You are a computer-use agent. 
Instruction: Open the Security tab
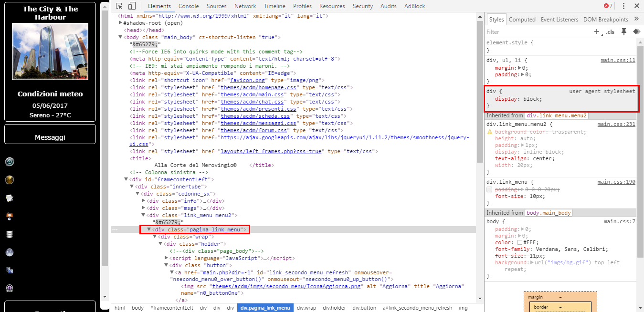[x=363, y=6]
